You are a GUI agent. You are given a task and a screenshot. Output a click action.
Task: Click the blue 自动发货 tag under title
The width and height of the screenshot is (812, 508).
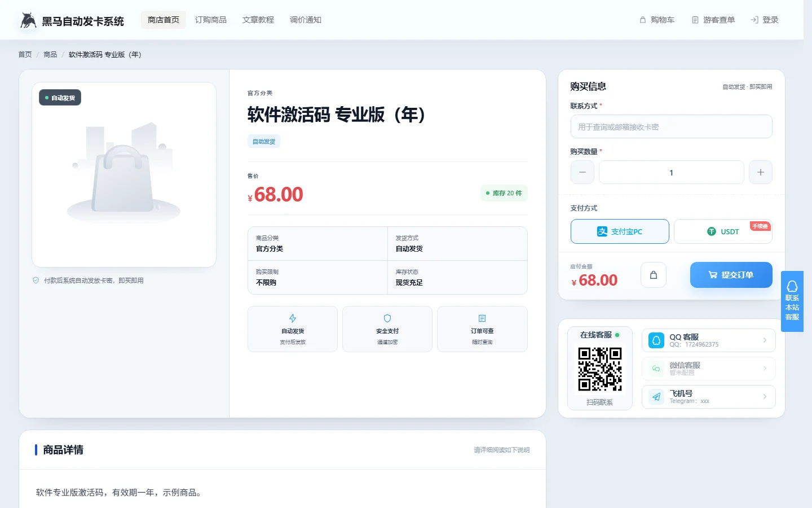point(264,142)
